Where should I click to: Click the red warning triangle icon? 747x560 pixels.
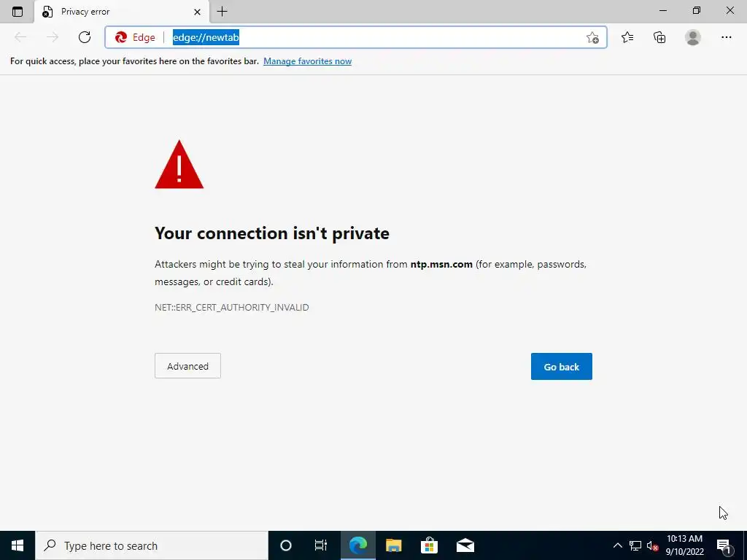[179, 164]
